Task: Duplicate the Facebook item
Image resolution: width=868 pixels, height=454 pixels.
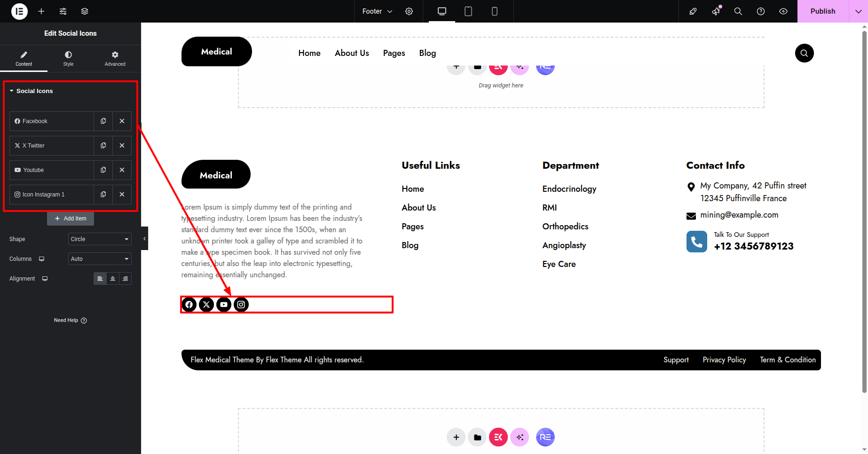Action: click(x=103, y=121)
